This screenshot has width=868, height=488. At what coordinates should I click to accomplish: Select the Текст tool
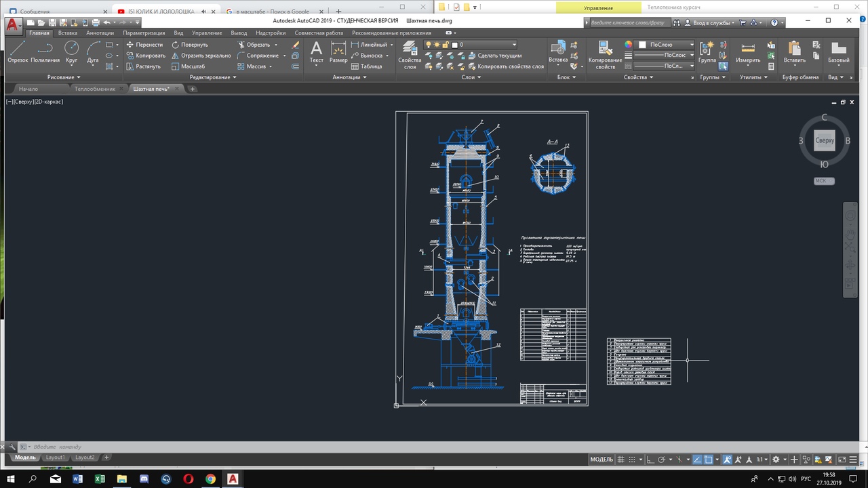tap(316, 52)
